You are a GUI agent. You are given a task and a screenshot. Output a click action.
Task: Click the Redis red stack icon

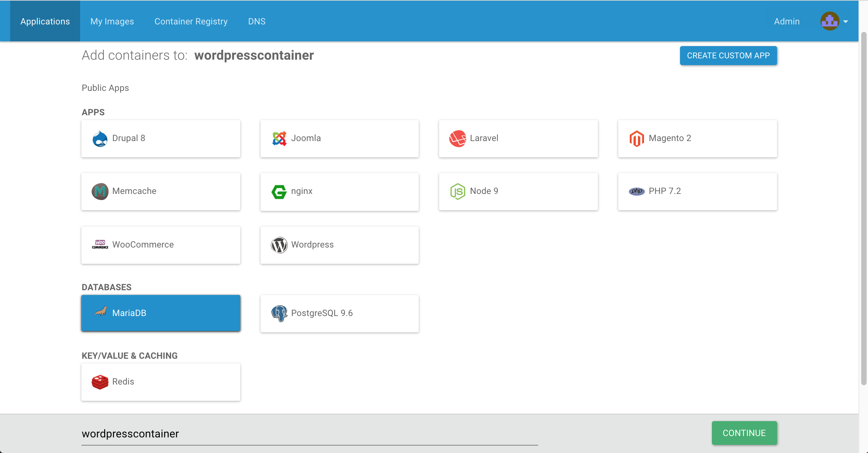100,382
